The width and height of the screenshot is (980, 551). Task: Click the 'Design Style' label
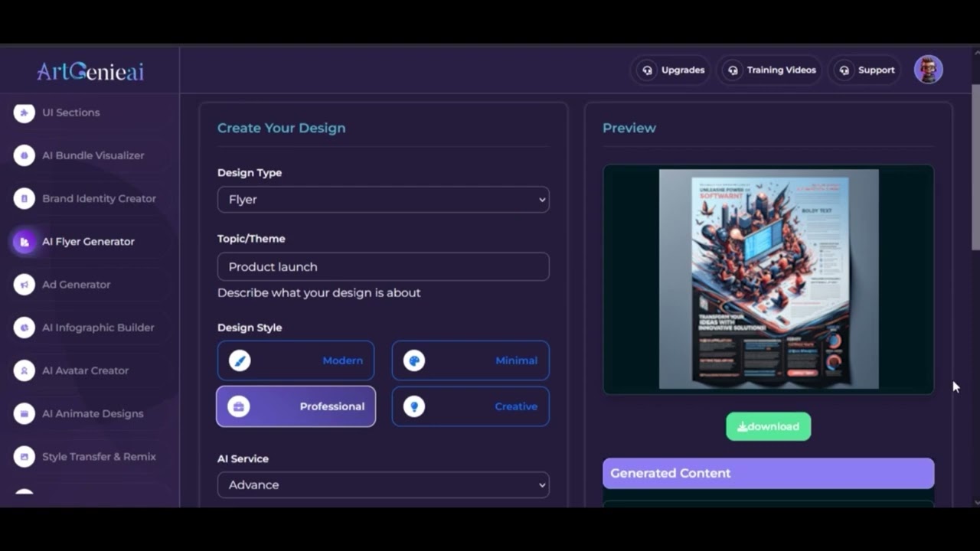tap(250, 328)
